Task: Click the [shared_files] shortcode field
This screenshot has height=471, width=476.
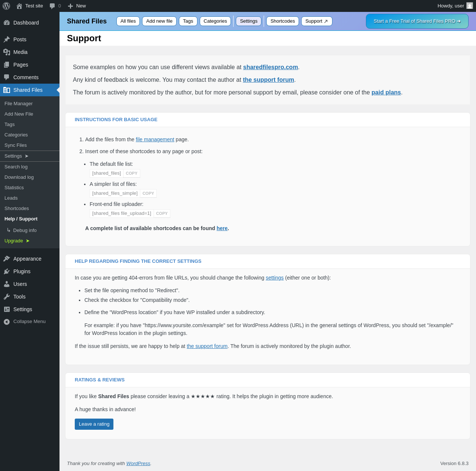Action: [x=107, y=173]
